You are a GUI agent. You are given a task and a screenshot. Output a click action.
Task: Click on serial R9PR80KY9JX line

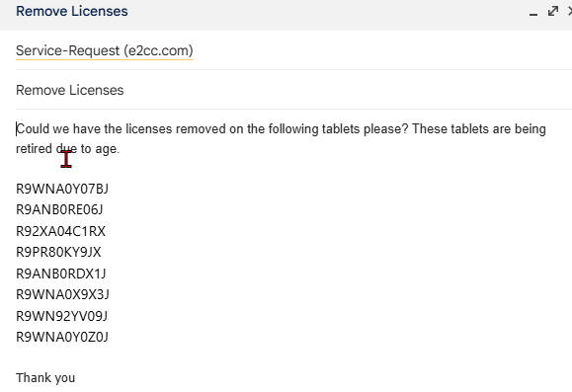click(x=58, y=252)
